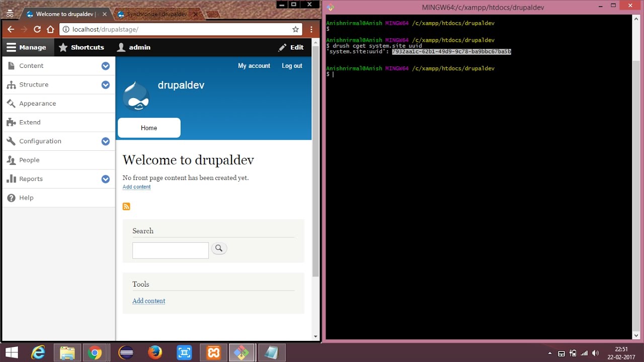This screenshot has height=362, width=644.
Task: Click 'Welcome to drupaldev' page heading
Action: tap(188, 160)
